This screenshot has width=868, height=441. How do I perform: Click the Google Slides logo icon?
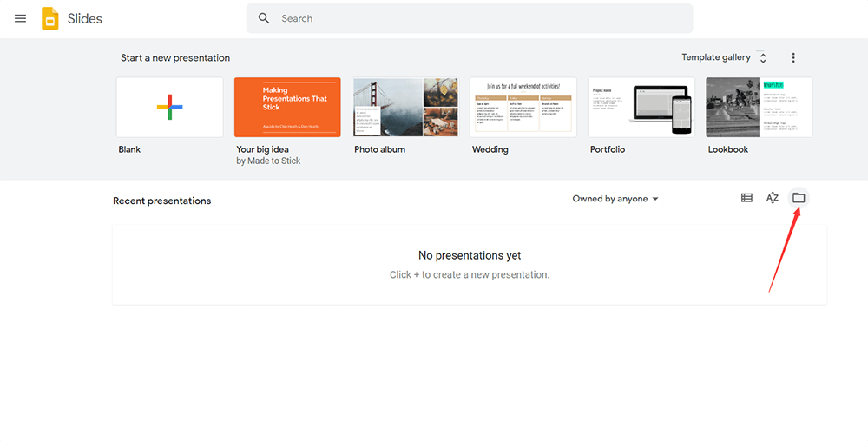[x=50, y=18]
